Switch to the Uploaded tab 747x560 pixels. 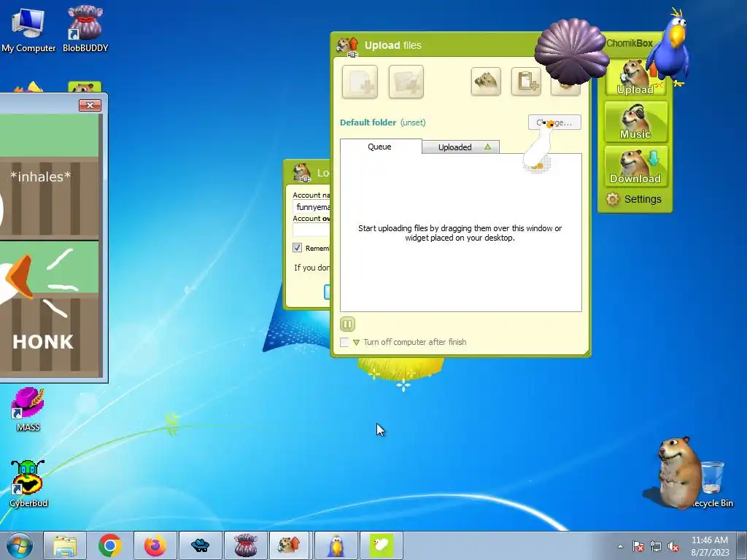coord(461,147)
